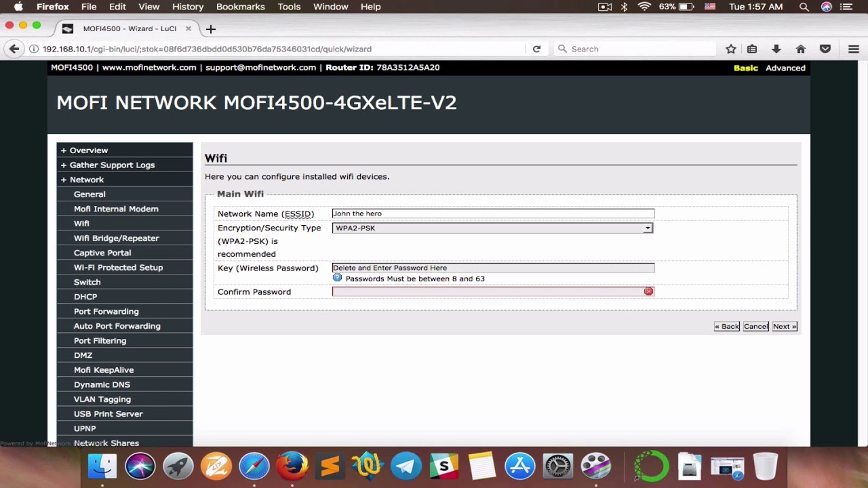The image size is (868, 488).
Task: Open Safari compass icon in Dock
Action: click(x=254, y=466)
